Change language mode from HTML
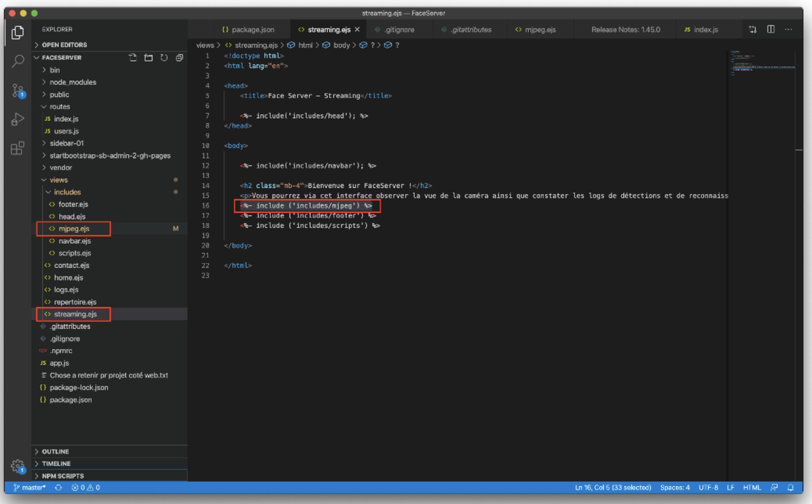This screenshot has width=812, height=504. point(752,488)
